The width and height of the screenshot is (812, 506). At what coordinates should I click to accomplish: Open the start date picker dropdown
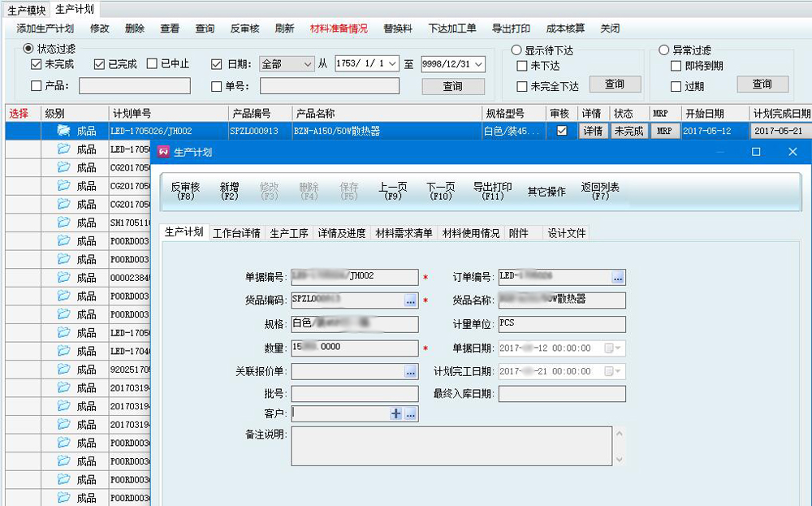pos(393,64)
